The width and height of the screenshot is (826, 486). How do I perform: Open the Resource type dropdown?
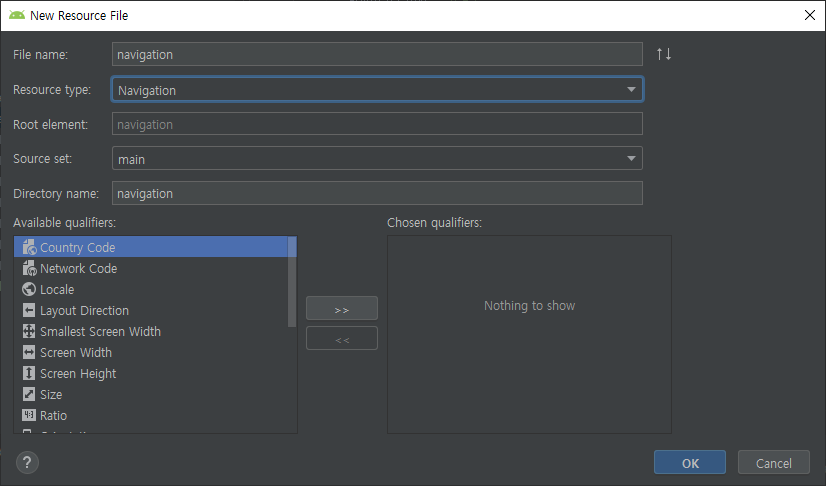point(377,90)
